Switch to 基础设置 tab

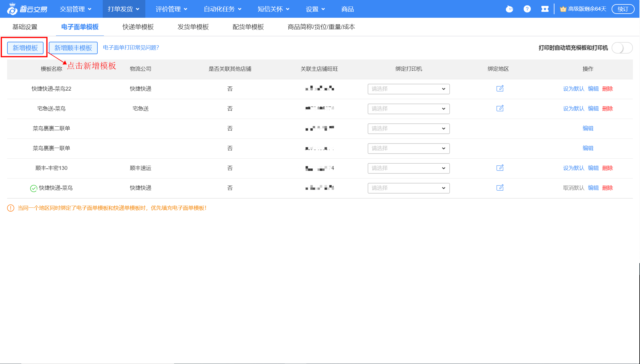coord(25,27)
